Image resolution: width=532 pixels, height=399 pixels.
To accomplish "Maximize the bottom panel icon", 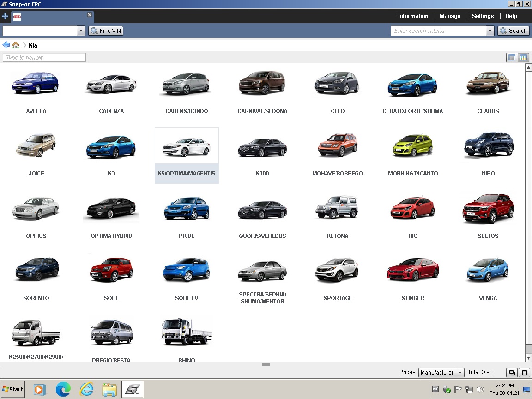I will click(524, 373).
